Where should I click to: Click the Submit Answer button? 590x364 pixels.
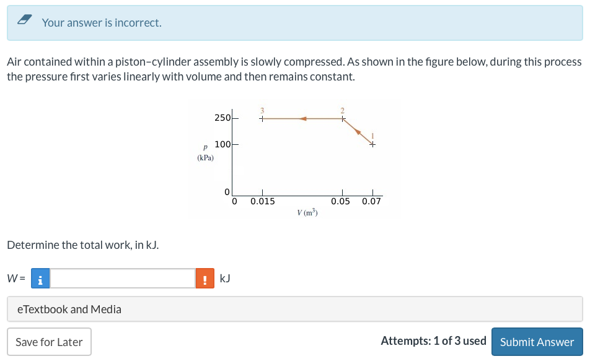pos(537,341)
